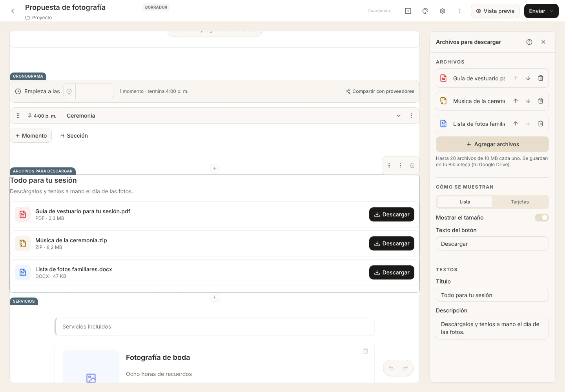Download Lista de fotos familiares.docx
The width and height of the screenshot is (565, 392).
[392, 272]
